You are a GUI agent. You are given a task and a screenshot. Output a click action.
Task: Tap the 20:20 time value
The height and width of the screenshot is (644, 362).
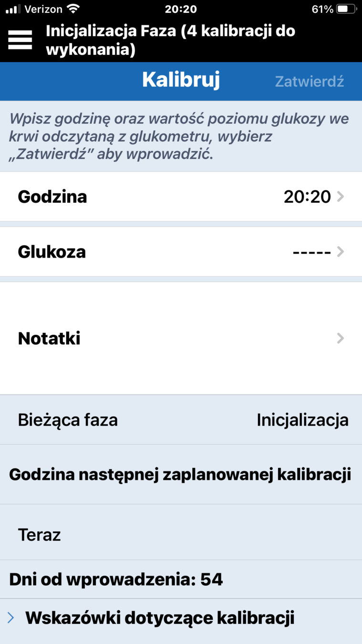tap(307, 197)
